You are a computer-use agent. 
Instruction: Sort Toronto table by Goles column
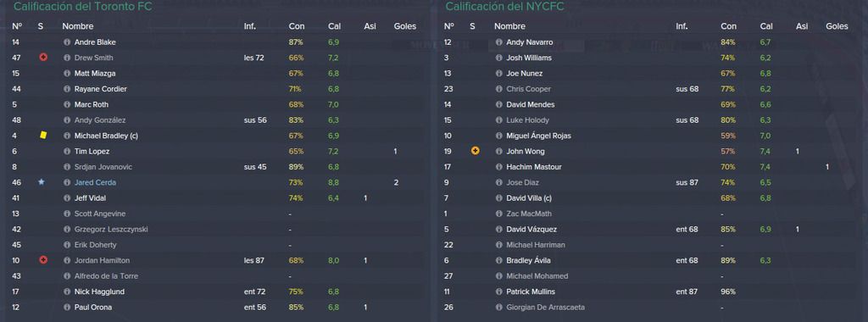[404, 26]
